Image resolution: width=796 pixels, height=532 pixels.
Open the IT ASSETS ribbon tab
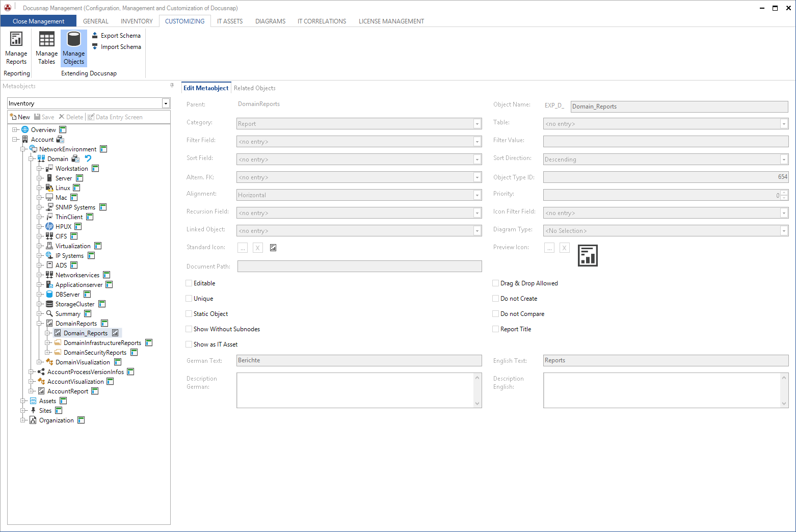(230, 21)
